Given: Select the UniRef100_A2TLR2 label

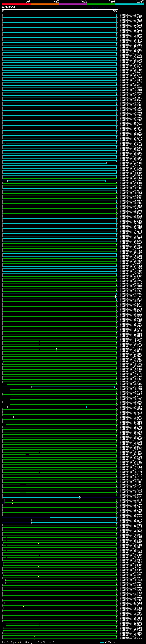Looking at the screenshot, I should point(131,387).
